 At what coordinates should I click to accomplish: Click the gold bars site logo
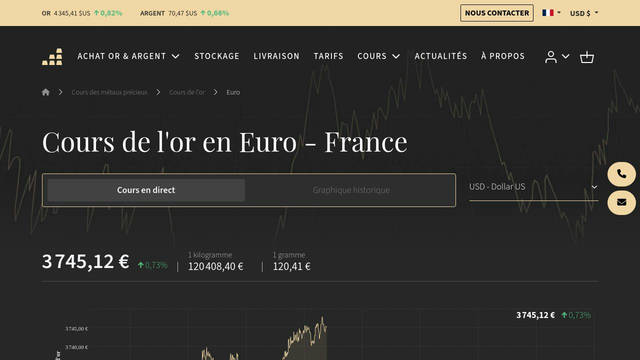(52, 57)
